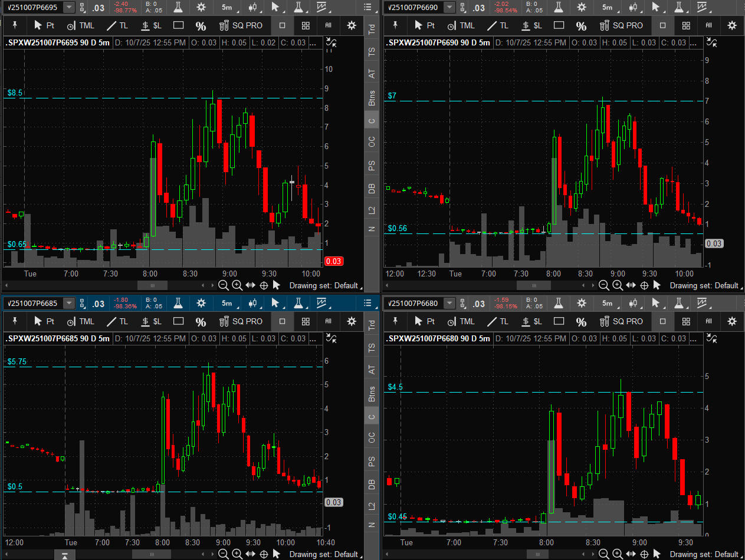This screenshot has width=745, height=560.
Task: Select % percent tool in P6685 chart
Action: (201, 322)
